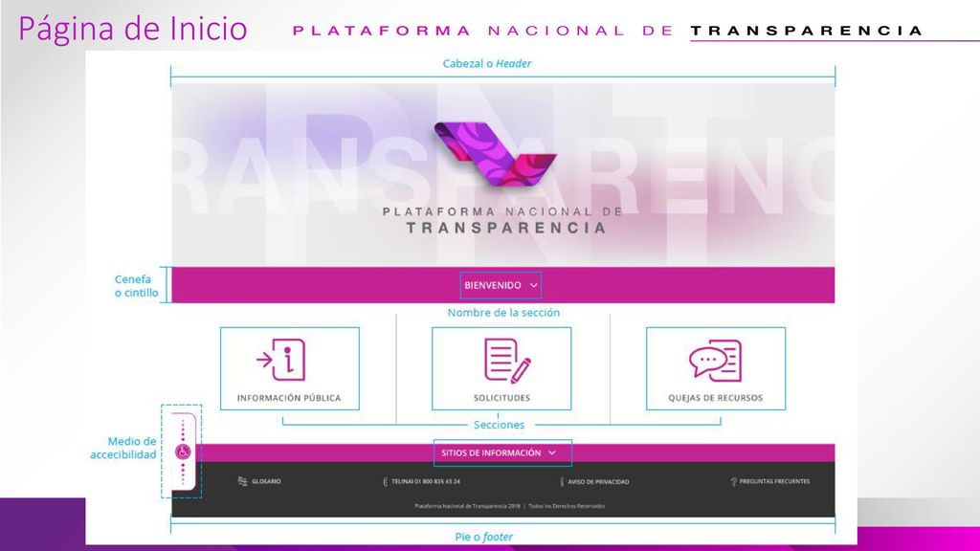Viewport: 980px width, 551px height.
Task: Click TRANSPARENCIA text under the banner logo
Action: [x=506, y=228]
